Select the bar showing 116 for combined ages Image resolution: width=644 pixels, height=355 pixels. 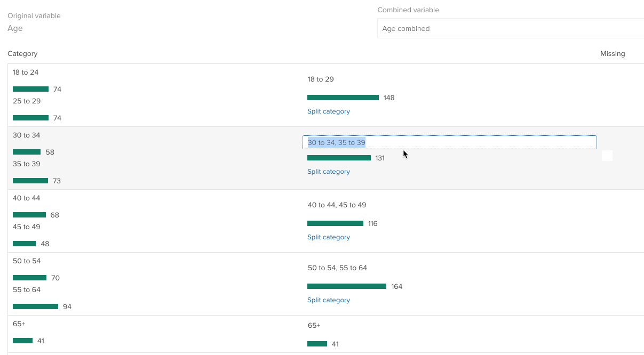click(335, 223)
